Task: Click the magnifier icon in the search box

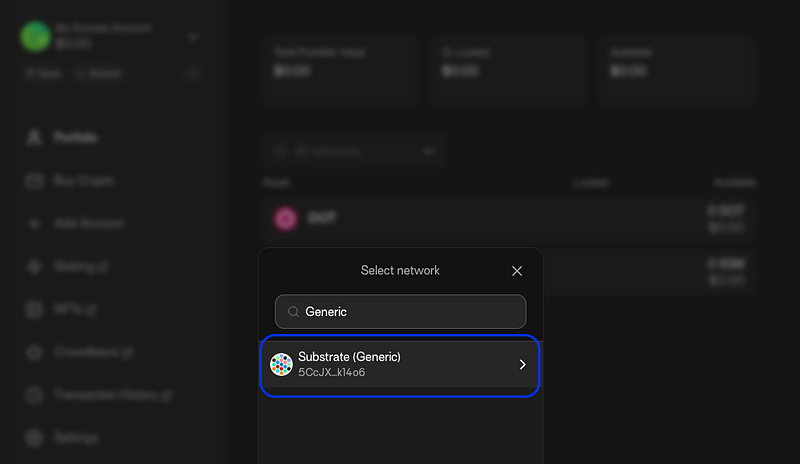Action: (293, 311)
